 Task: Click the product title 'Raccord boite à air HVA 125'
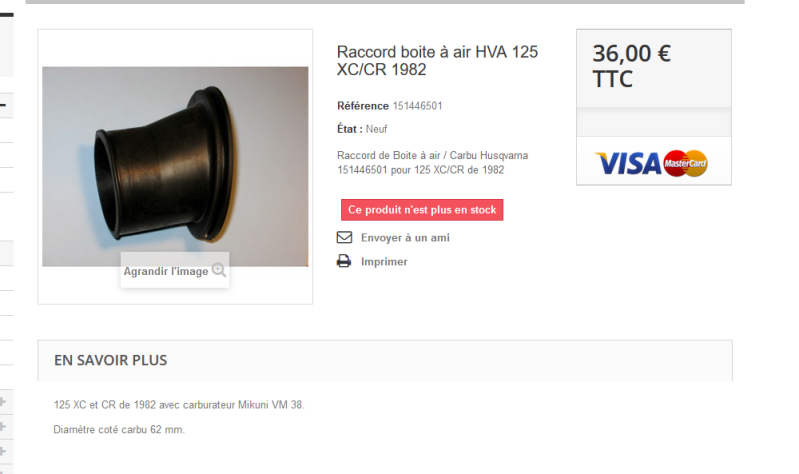[437, 61]
